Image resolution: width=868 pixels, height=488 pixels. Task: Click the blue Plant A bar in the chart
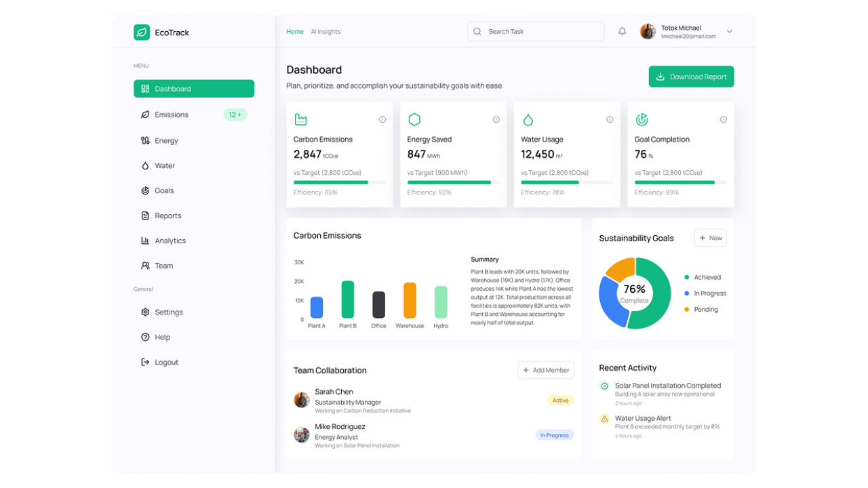click(x=317, y=308)
